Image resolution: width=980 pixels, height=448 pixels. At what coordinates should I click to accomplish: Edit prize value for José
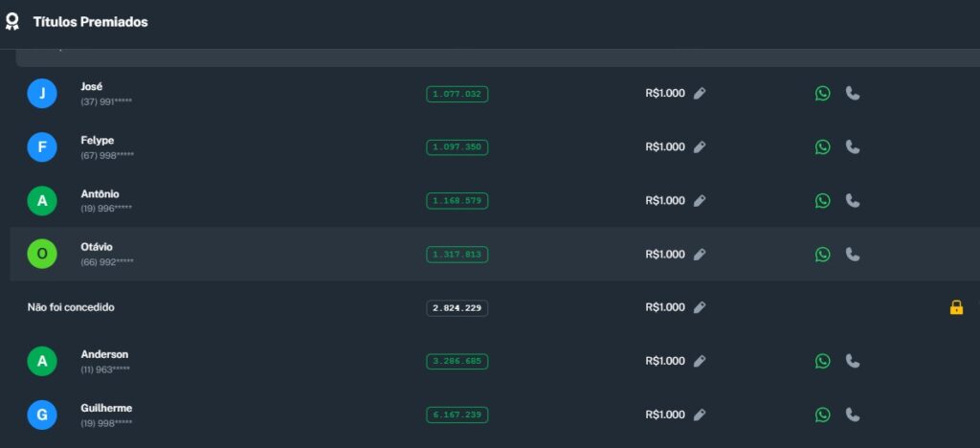pyautogui.click(x=700, y=94)
